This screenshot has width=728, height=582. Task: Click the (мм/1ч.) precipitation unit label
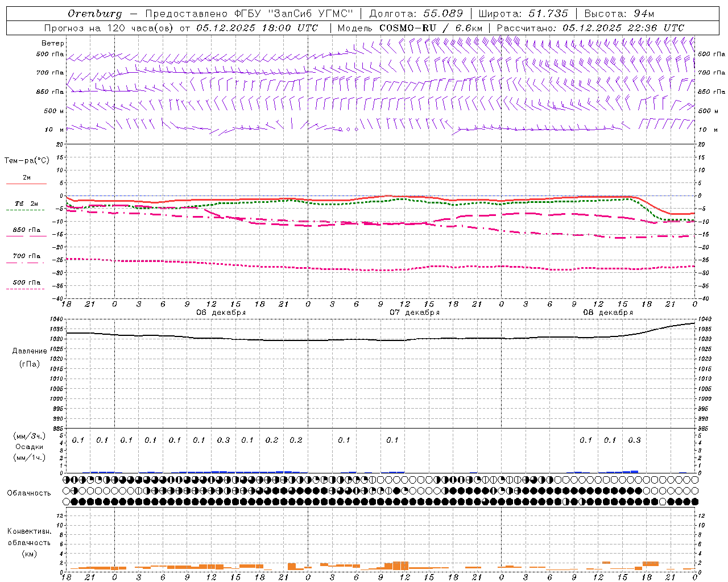30,458
